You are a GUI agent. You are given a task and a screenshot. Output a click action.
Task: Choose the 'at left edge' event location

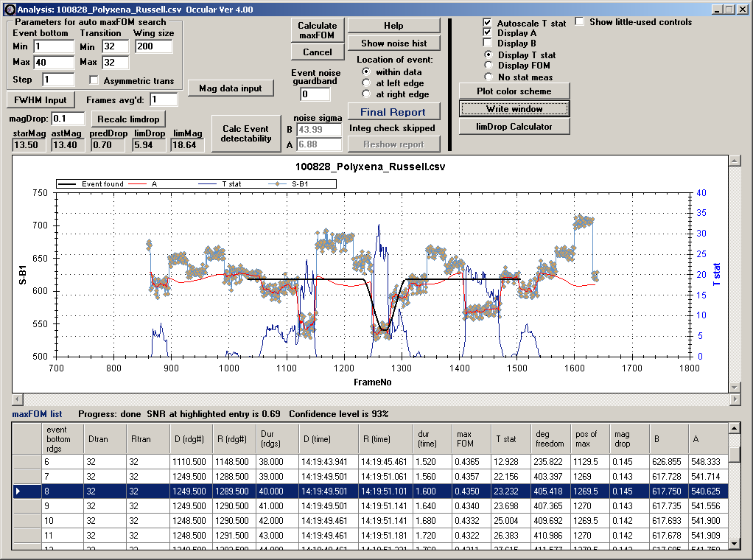pos(366,83)
